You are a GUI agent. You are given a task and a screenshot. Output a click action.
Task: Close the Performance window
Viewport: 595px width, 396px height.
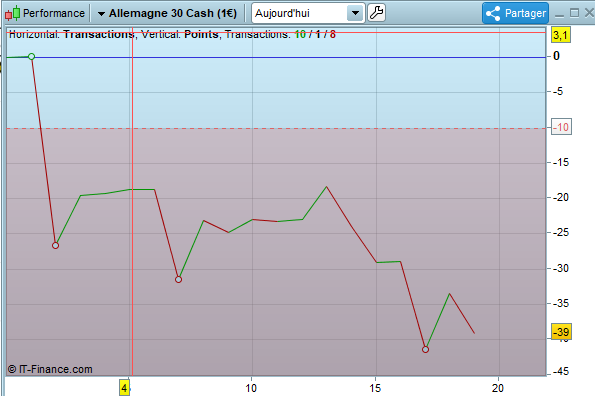(x=589, y=13)
